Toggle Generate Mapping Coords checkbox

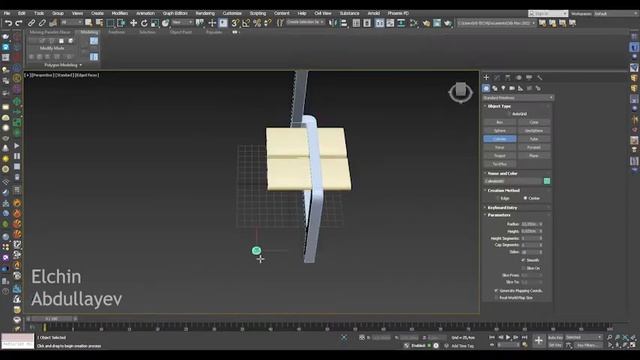[497, 291]
